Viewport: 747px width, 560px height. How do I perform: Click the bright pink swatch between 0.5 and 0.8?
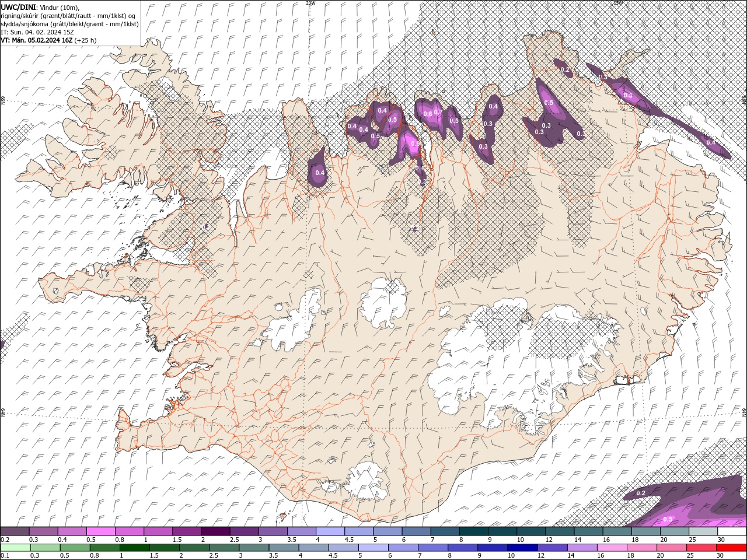(x=101, y=531)
